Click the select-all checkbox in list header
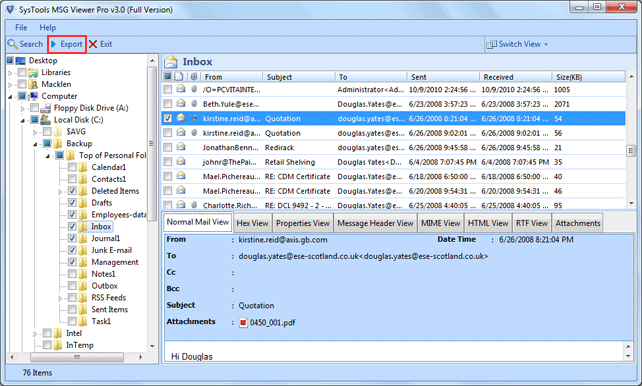Viewport: 642px width, 386px height. point(168,77)
